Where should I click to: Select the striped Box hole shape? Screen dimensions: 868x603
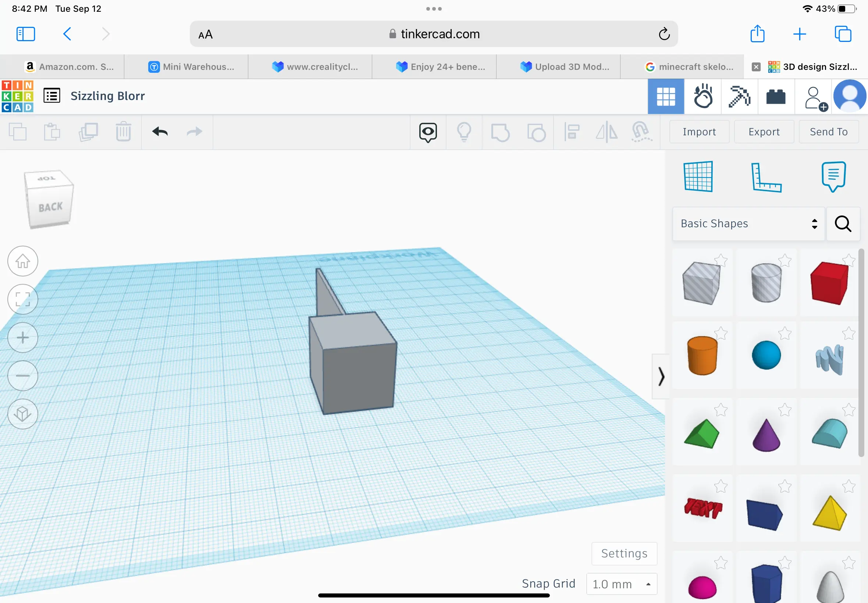coord(701,283)
